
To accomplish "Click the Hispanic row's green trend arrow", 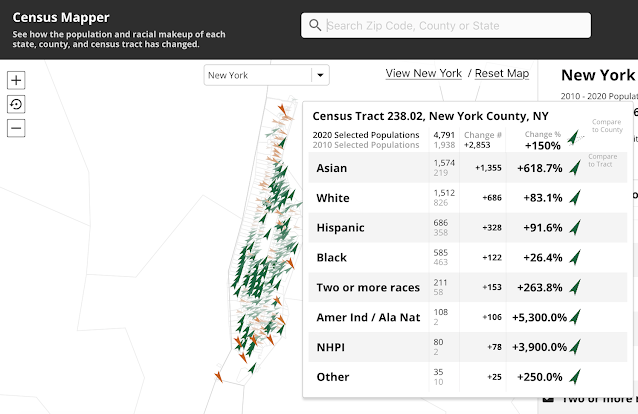I will point(575,228).
